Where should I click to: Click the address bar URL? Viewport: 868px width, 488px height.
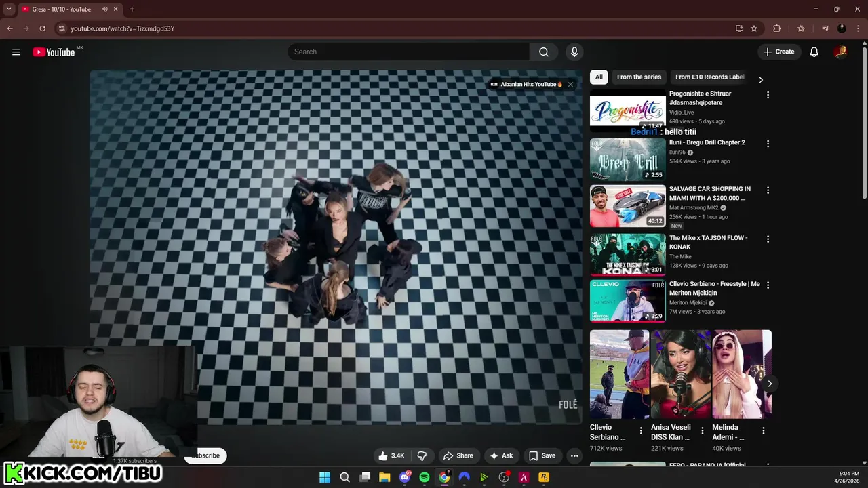point(123,28)
